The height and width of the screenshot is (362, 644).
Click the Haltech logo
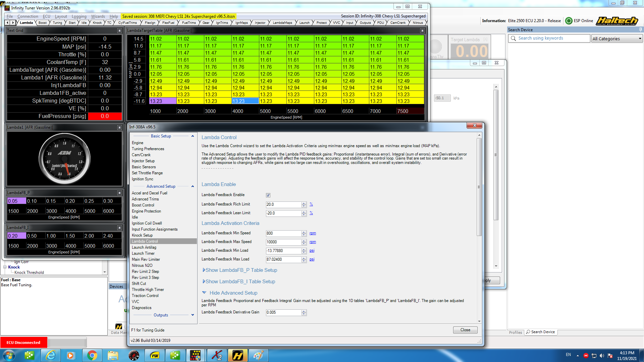[x=617, y=21]
